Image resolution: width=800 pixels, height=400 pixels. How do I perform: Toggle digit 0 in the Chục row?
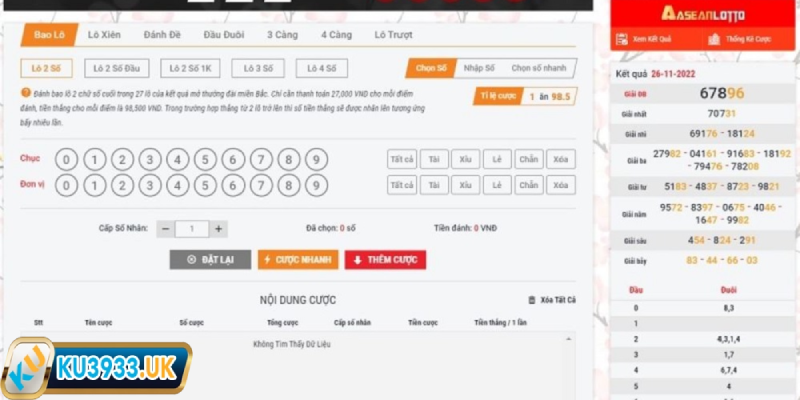66,160
